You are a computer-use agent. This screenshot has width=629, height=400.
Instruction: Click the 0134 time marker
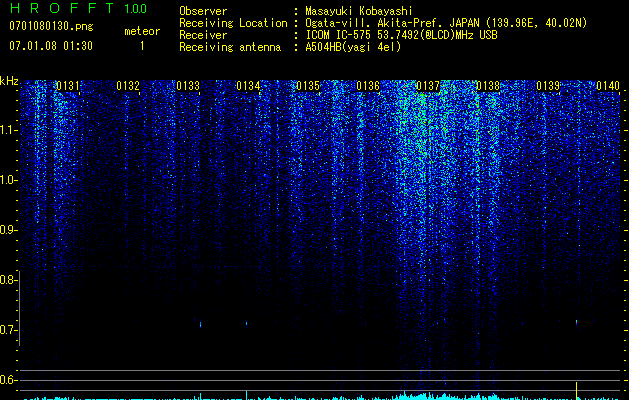(x=248, y=86)
